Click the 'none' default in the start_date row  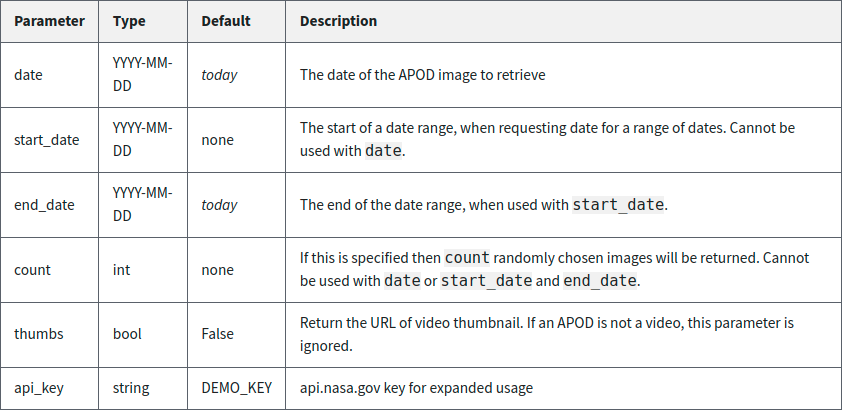(x=217, y=140)
